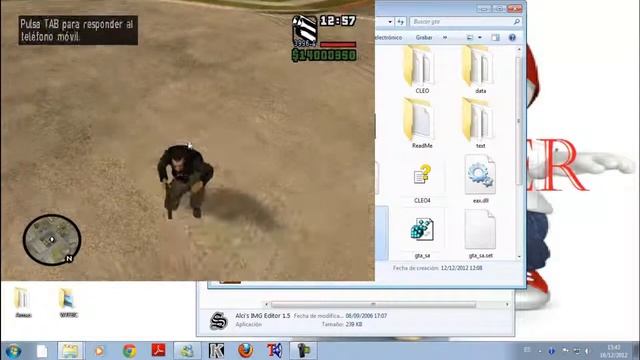Open Firefox from the taskbar

pyautogui.click(x=246, y=351)
